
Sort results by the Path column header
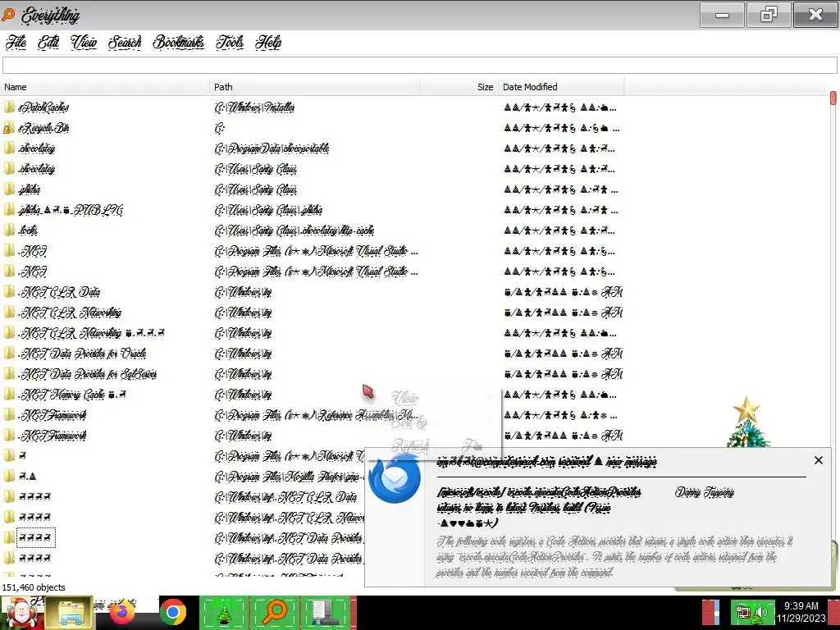[315, 87]
